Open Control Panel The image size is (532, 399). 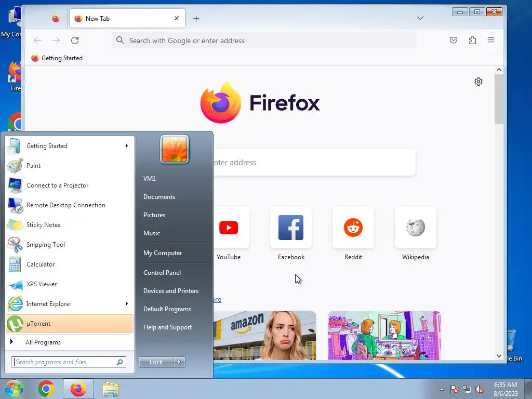click(x=162, y=273)
